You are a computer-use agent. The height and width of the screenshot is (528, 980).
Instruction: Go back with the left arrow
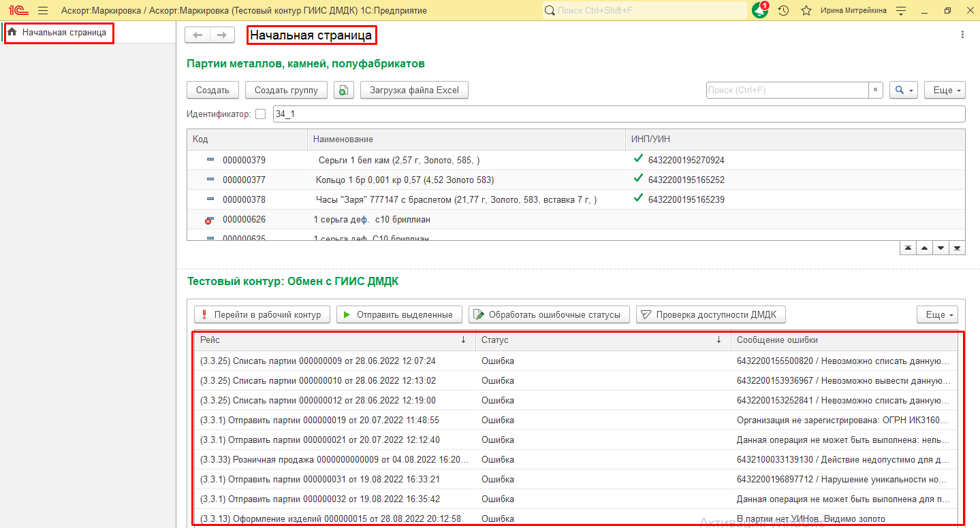point(197,35)
